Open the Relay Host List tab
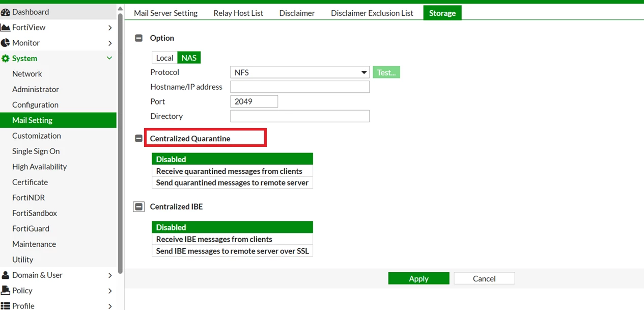 click(238, 13)
